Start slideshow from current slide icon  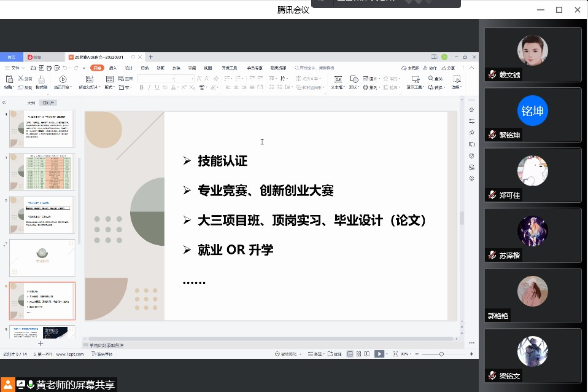tap(63, 79)
